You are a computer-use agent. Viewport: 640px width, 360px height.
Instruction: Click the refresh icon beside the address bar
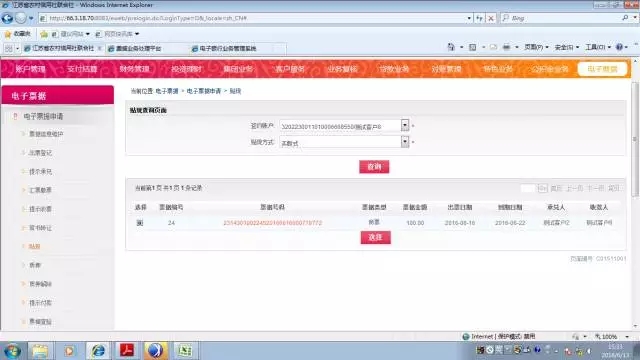(479, 18)
